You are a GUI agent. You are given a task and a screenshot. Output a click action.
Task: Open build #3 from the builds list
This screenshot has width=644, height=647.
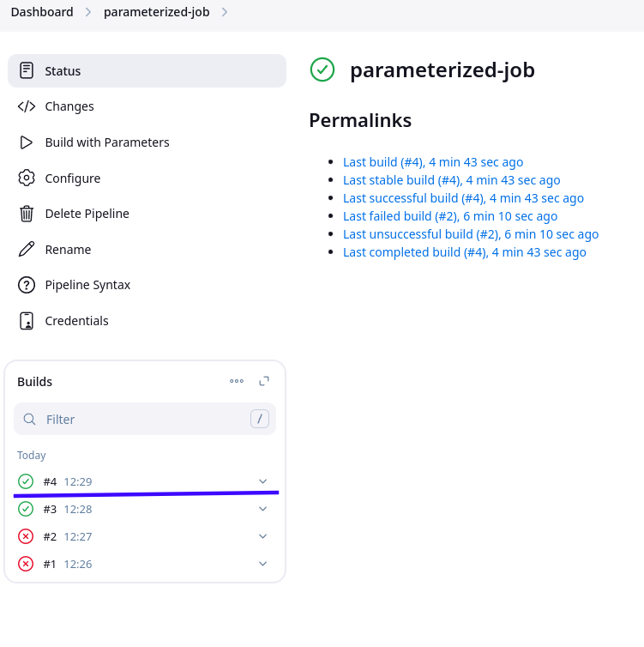tap(50, 509)
